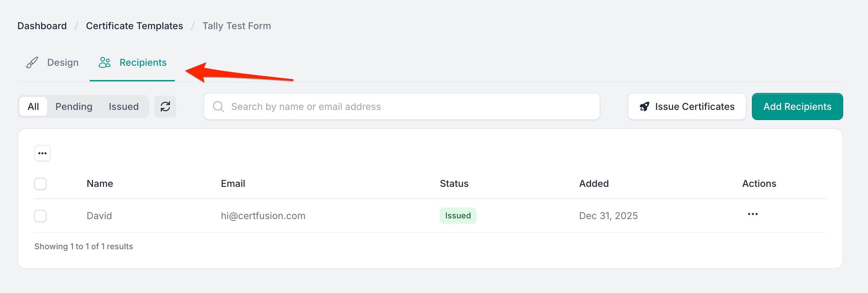Click the Recipients people icon
The width and height of the screenshot is (868, 293).
point(105,62)
